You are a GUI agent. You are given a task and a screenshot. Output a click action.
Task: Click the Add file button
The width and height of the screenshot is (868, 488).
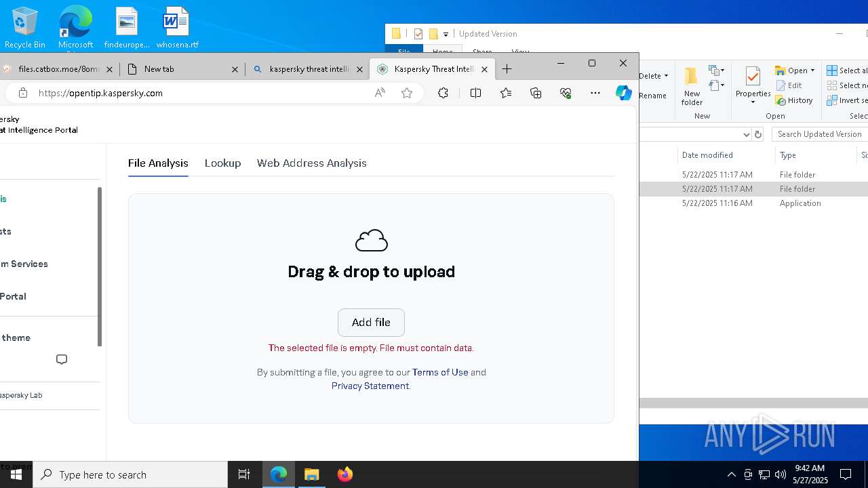tap(371, 323)
